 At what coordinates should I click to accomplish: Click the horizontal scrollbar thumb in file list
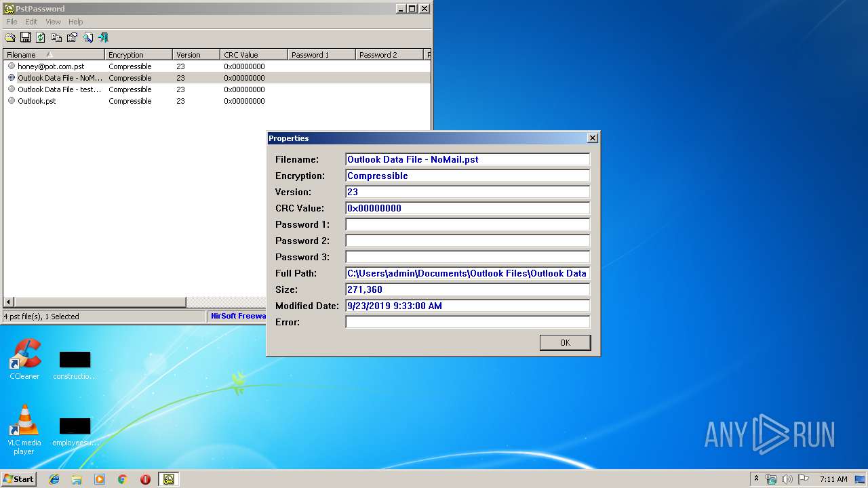(x=100, y=302)
